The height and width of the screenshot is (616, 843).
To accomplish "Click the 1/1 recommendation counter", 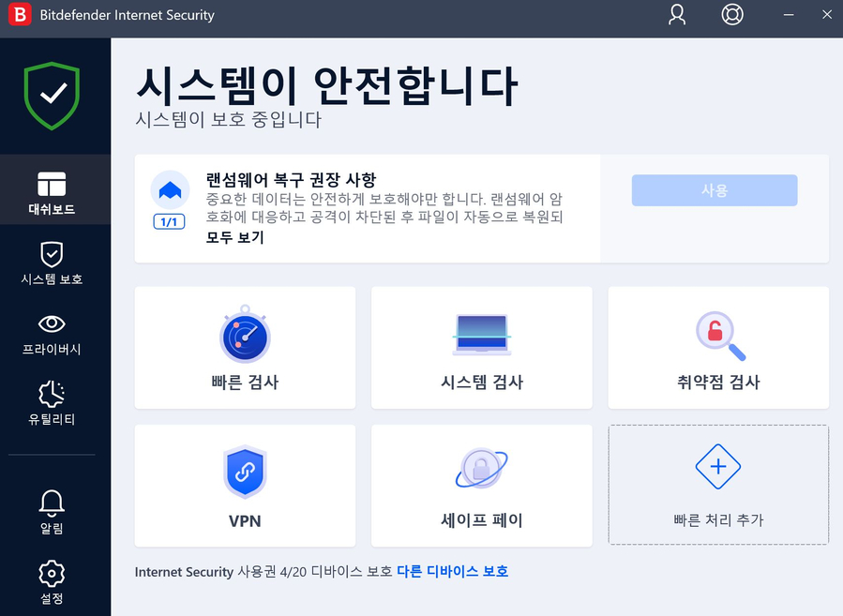I will coord(170,221).
